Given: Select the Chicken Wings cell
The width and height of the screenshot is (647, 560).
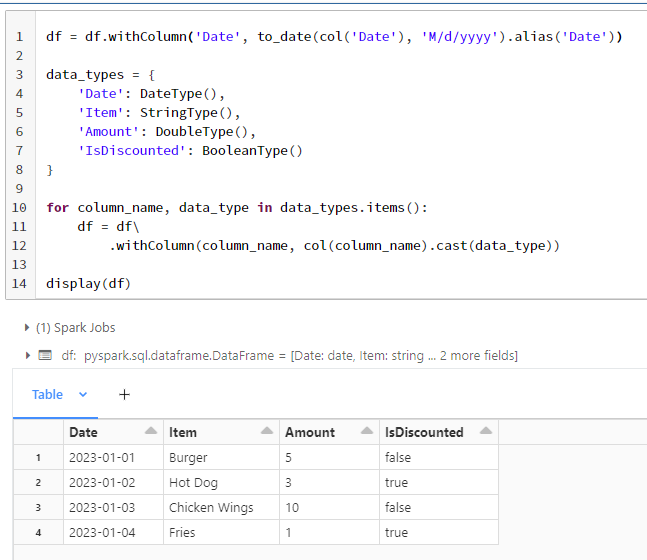Looking at the screenshot, I should [211, 508].
